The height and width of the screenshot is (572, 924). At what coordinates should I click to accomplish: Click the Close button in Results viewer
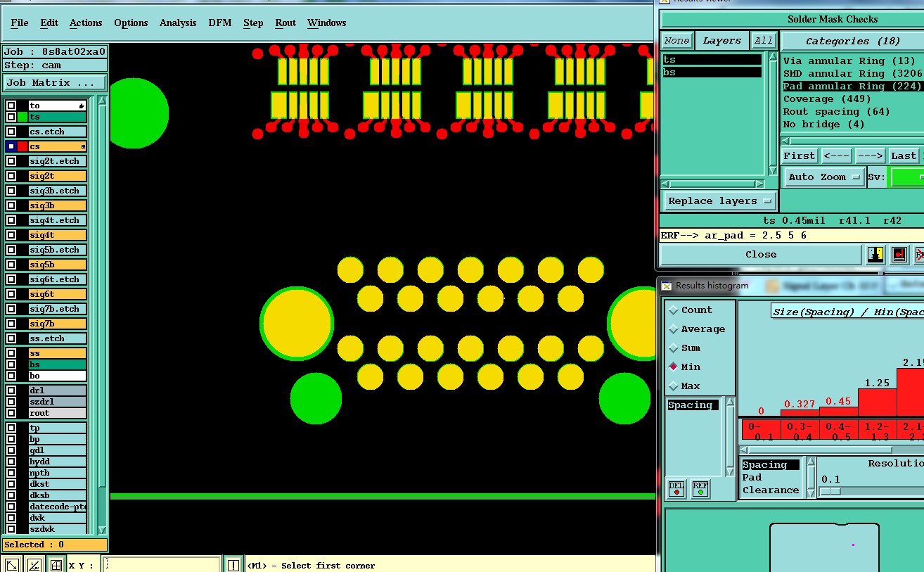(761, 255)
